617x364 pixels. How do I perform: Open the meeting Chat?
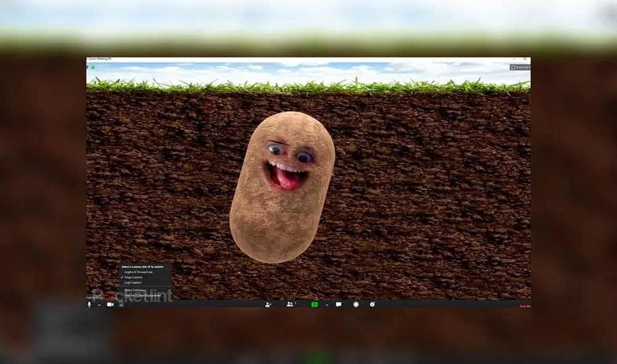[x=338, y=305]
